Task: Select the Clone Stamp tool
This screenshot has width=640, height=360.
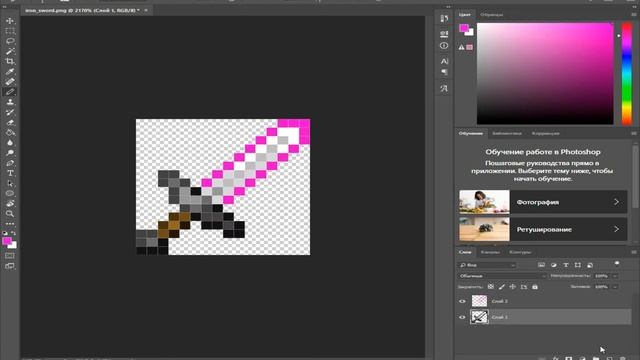Action: (10, 102)
